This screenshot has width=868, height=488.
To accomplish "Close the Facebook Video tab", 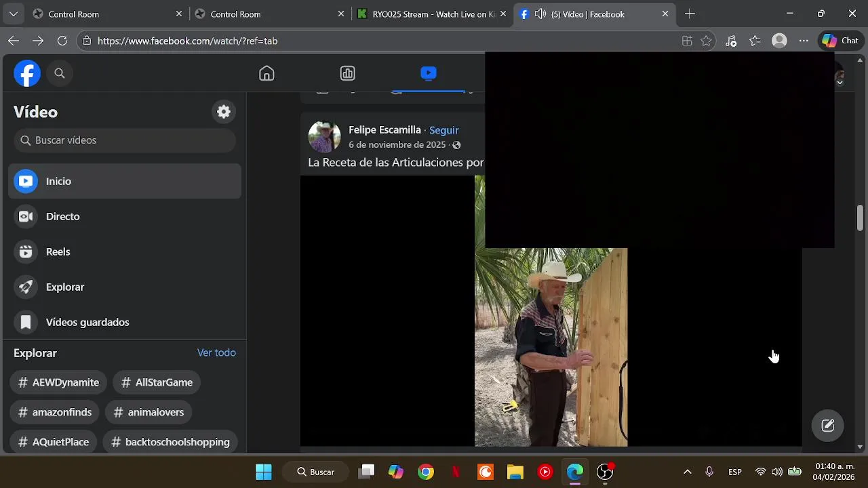I will [x=665, y=14].
